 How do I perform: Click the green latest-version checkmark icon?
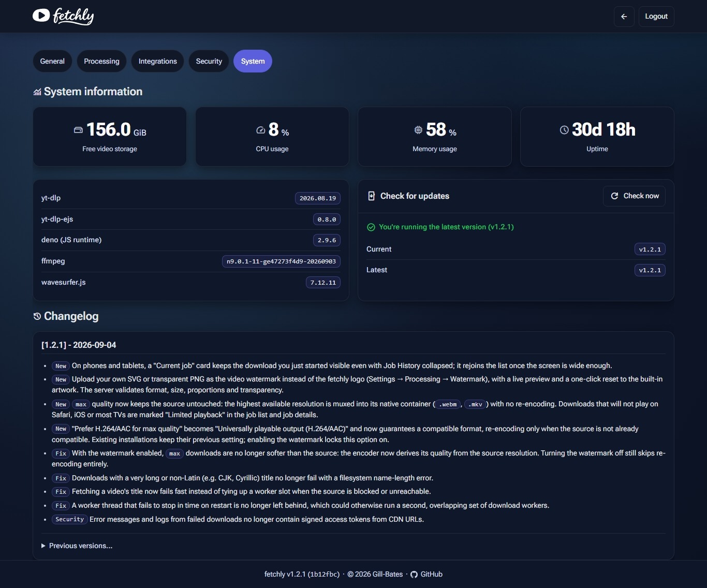pos(371,227)
